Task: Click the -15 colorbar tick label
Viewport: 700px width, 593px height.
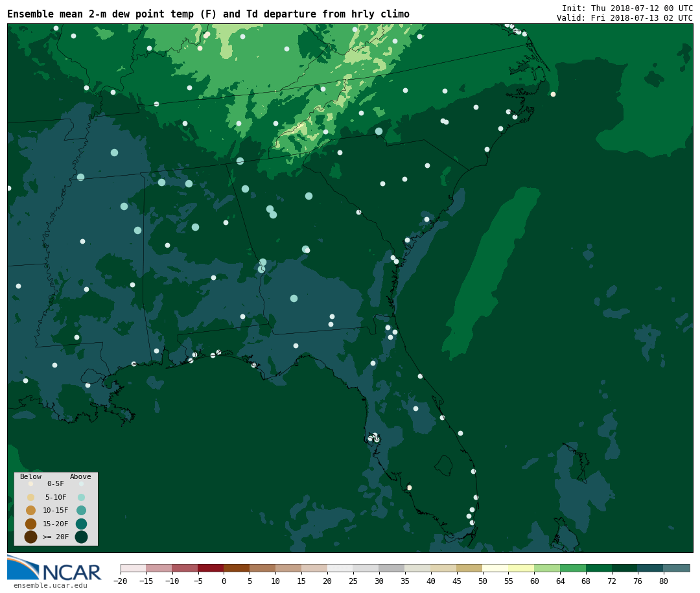Action: (146, 581)
